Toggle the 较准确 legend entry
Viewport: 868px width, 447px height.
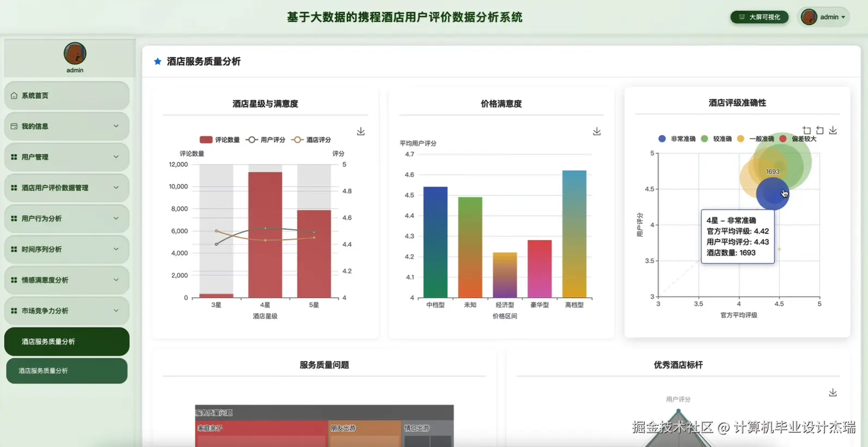click(x=716, y=139)
